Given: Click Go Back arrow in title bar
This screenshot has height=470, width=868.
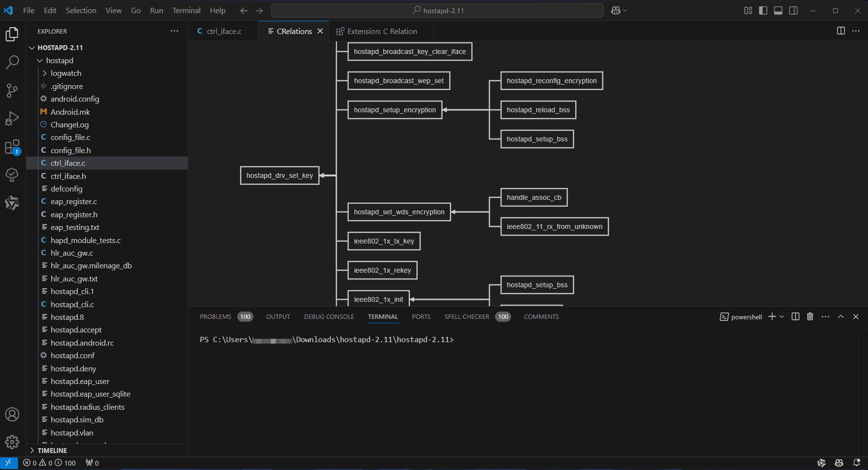Looking at the screenshot, I should (244, 11).
